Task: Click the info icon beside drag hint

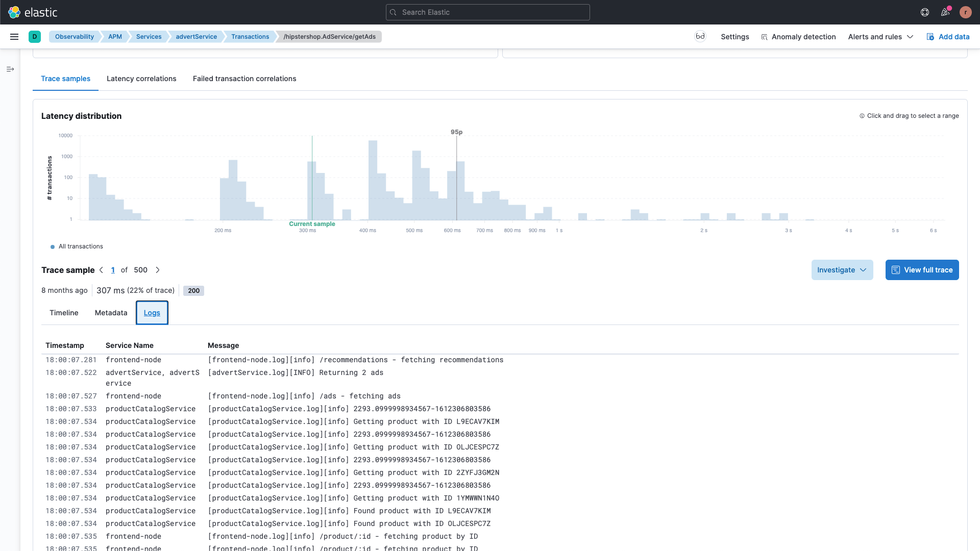Action: click(862, 116)
